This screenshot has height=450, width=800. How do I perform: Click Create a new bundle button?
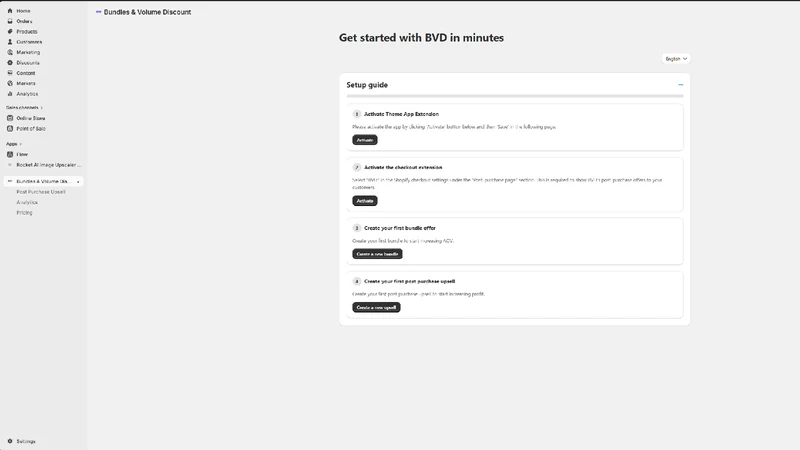[377, 254]
